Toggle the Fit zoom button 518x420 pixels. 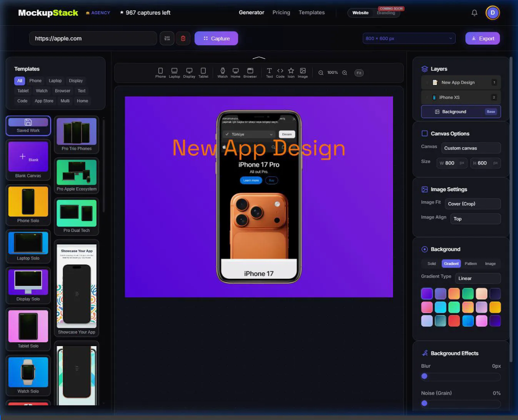coord(359,73)
